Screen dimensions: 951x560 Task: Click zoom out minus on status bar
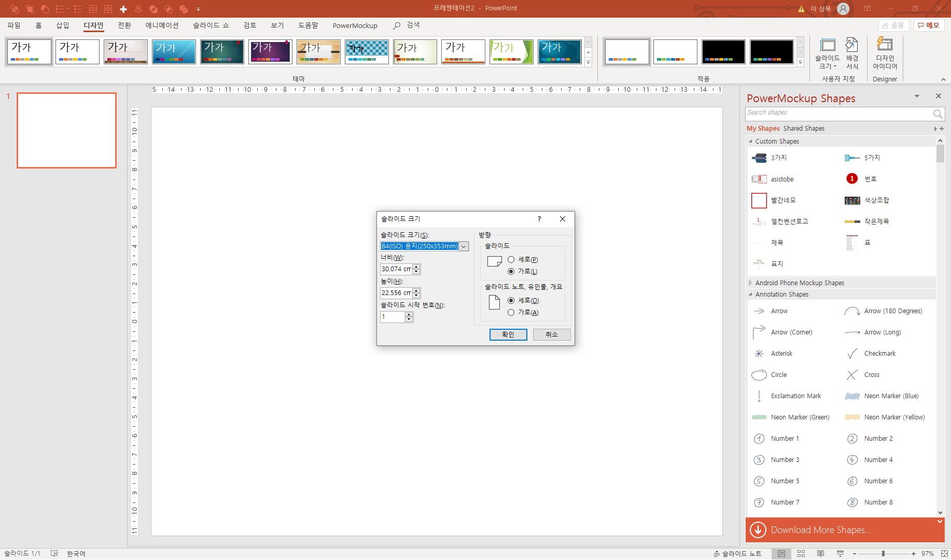(x=855, y=554)
